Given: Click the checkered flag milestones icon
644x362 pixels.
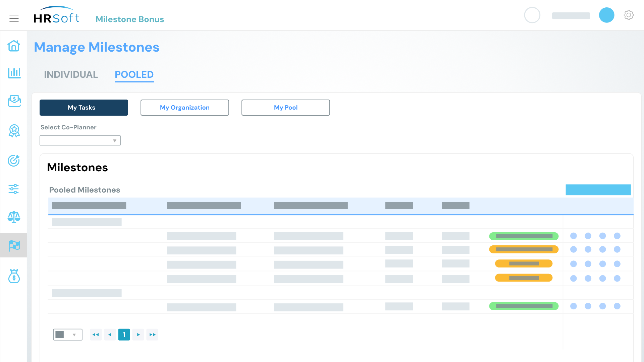Looking at the screenshot, I should (14, 245).
